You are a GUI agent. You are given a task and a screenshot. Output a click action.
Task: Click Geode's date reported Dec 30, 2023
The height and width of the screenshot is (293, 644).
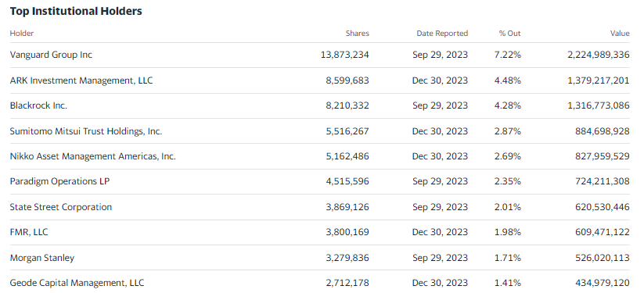pos(441,283)
